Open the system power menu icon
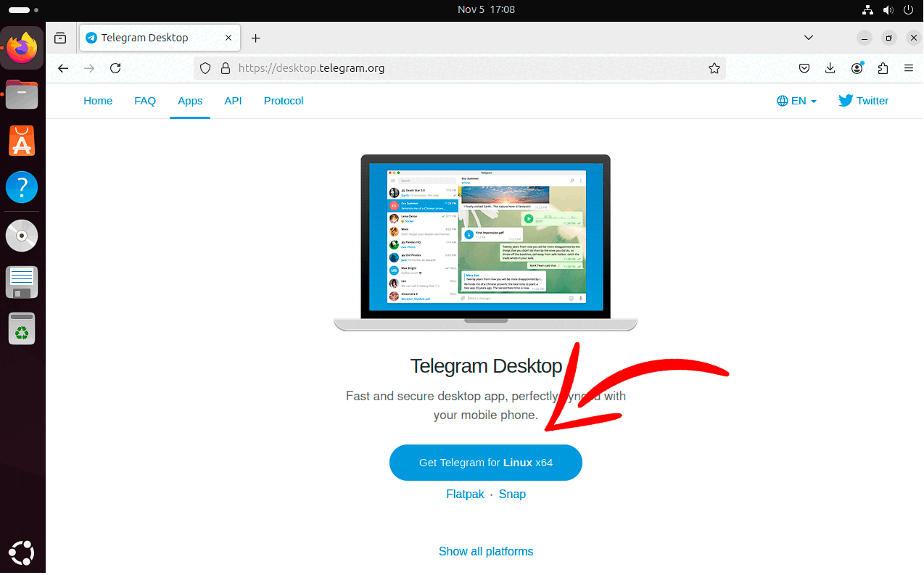Screen dimensions: 924x575 pos(909,9)
